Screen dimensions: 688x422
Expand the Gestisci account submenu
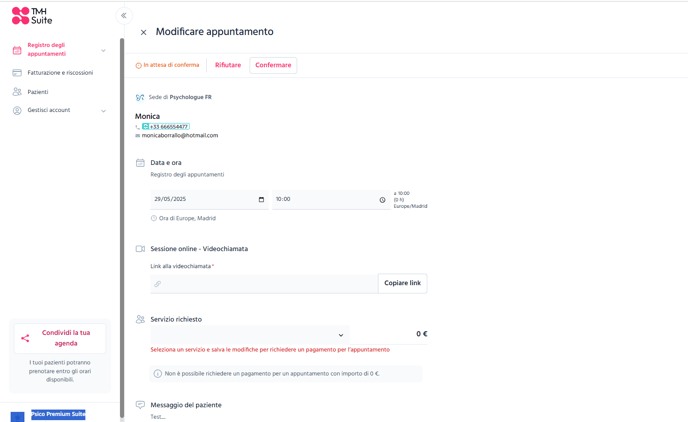pyautogui.click(x=104, y=111)
